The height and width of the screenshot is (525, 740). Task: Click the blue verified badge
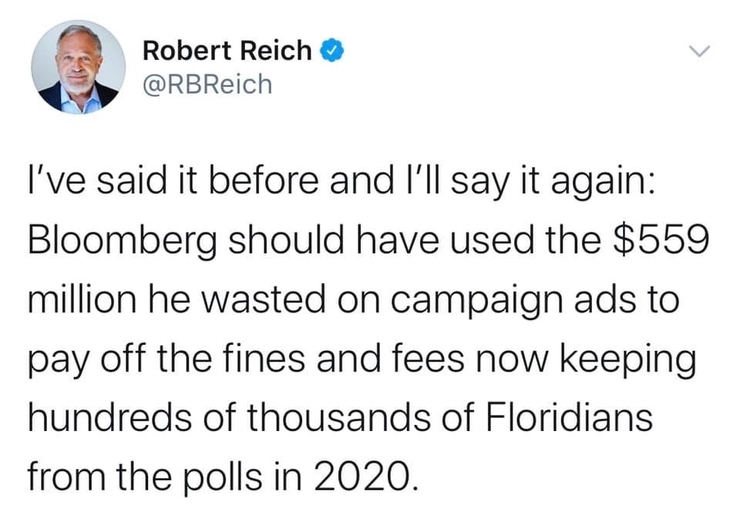[332, 51]
